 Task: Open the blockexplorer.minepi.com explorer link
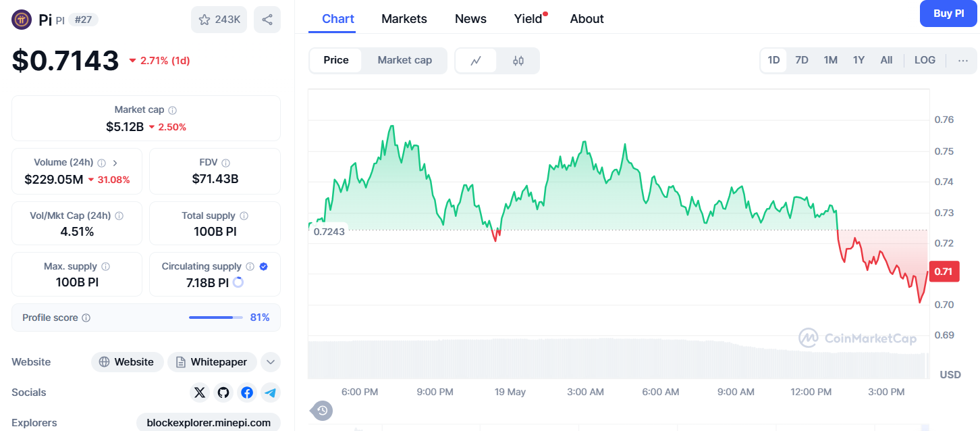209,423
